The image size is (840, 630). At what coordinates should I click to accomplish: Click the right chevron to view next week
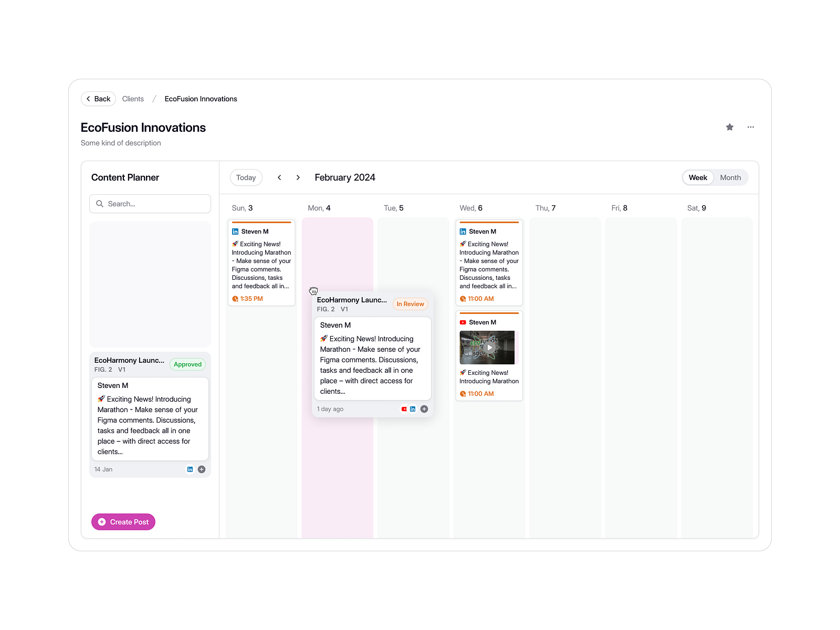pos(298,177)
